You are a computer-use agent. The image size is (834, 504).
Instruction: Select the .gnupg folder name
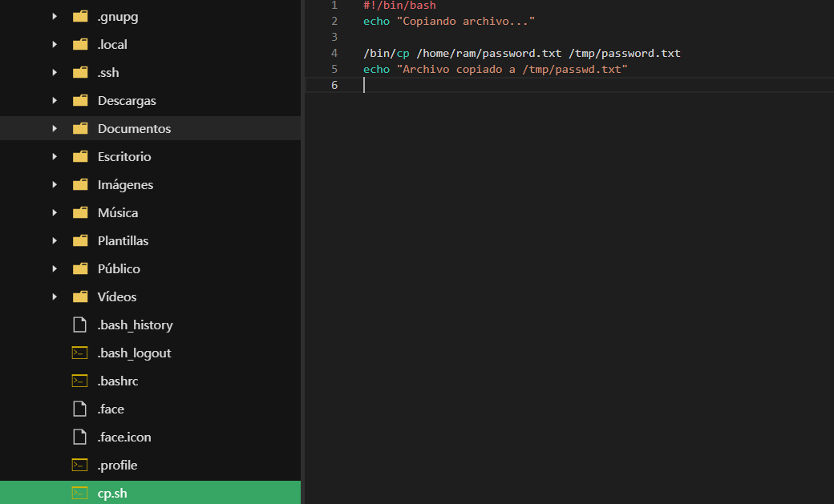[x=118, y=17]
